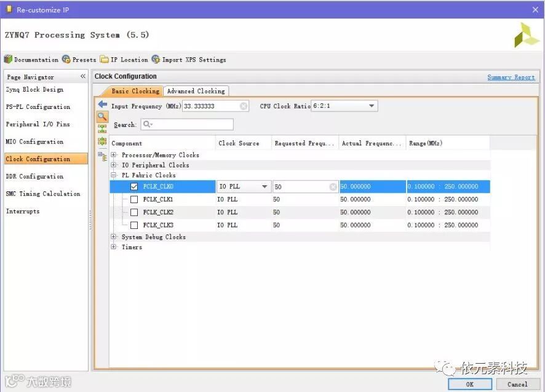
Task: Click the Cancel button
Action: pos(517,384)
